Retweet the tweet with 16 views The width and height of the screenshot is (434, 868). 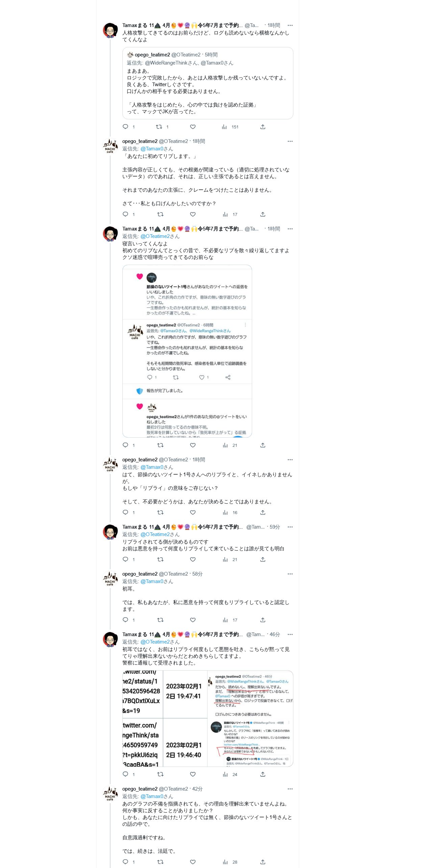click(x=160, y=512)
